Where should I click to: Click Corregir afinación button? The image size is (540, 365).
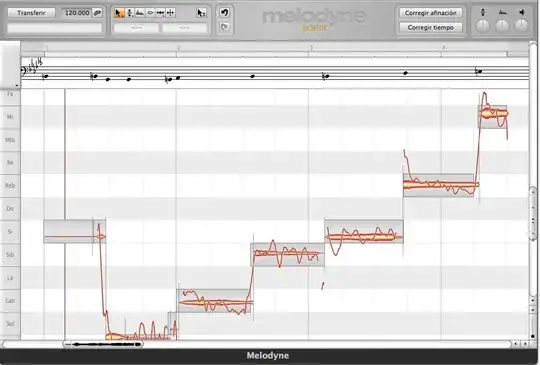point(430,13)
